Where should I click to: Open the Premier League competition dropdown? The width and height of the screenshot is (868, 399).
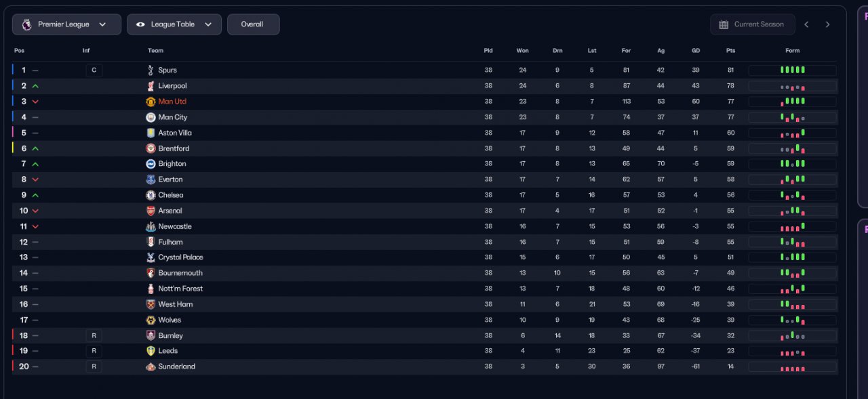[x=66, y=24]
